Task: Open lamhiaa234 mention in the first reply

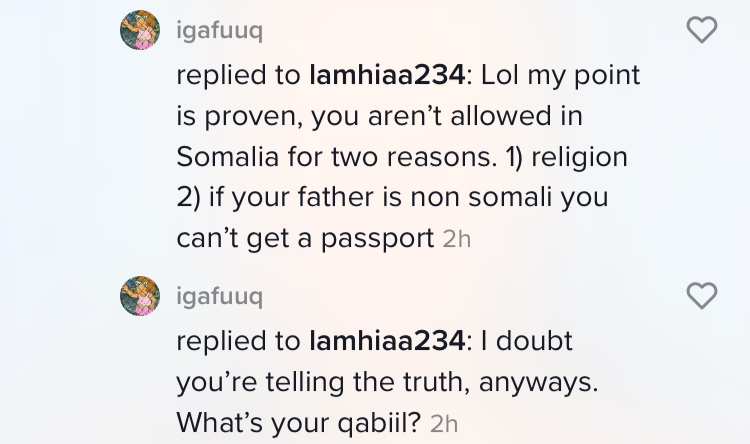Action: tap(387, 75)
